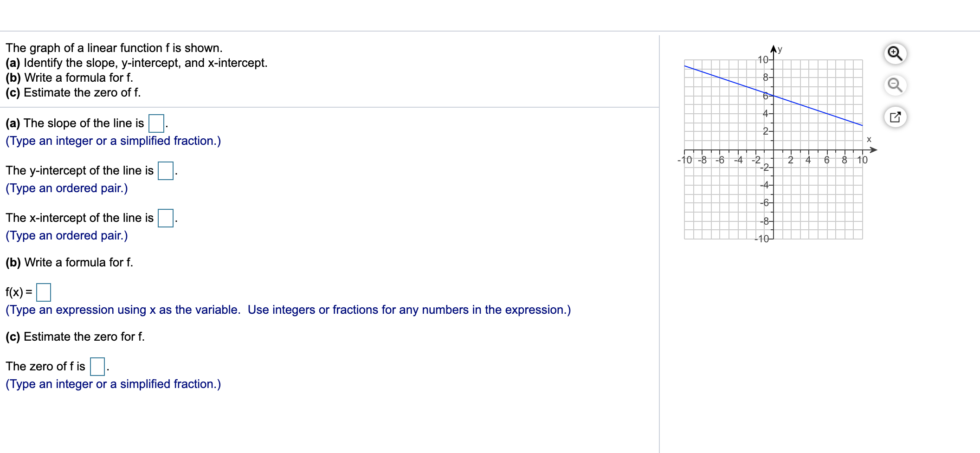980x453 pixels.
Task: Click part (b) Write a formula for f
Action: [x=69, y=262]
